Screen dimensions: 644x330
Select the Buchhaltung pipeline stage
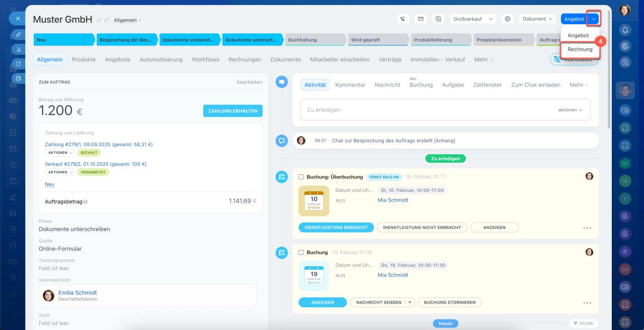[314, 40]
